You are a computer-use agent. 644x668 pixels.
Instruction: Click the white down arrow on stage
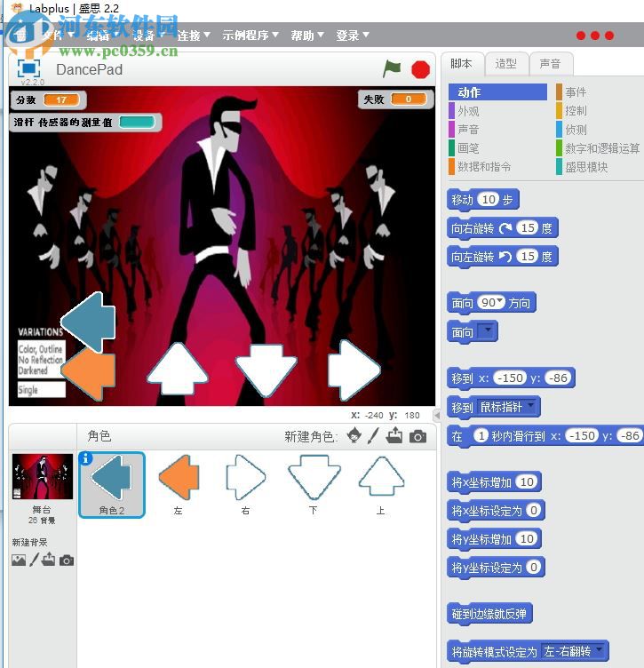(266, 370)
